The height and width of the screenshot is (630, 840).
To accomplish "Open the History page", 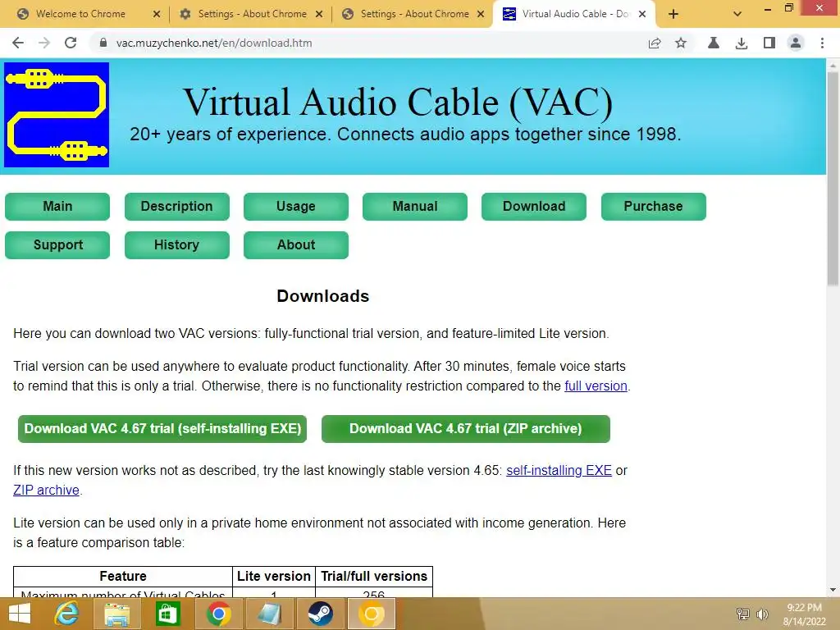I will (x=177, y=244).
